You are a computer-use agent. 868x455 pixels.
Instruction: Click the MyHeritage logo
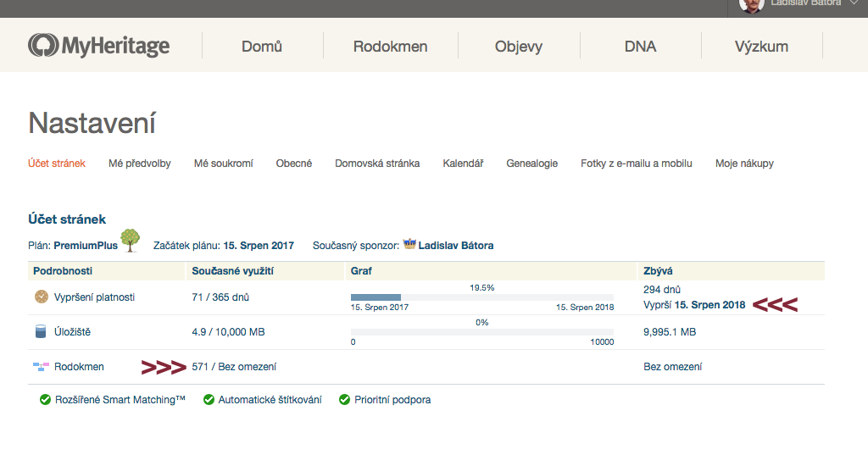[99, 46]
